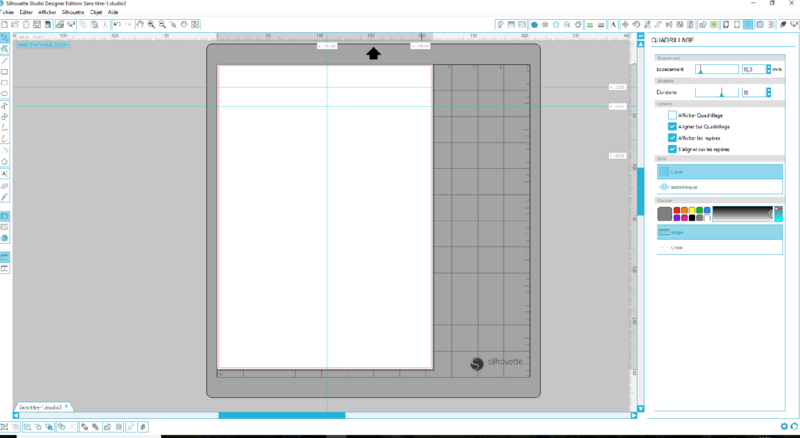Click the grayscale gradient color picker
800x438 pixels.
(743, 214)
